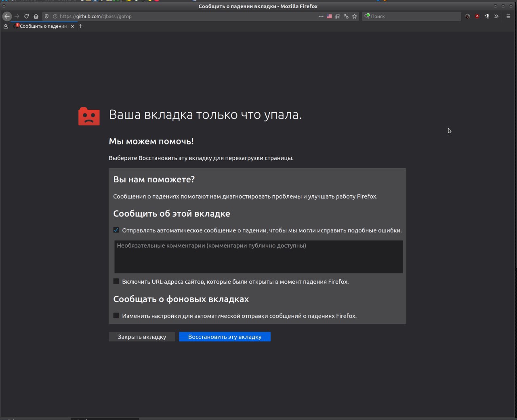Open a new tab with plus button
The width and height of the screenshot is (517, 420).
pyautogui.click(x=80, y=26)
